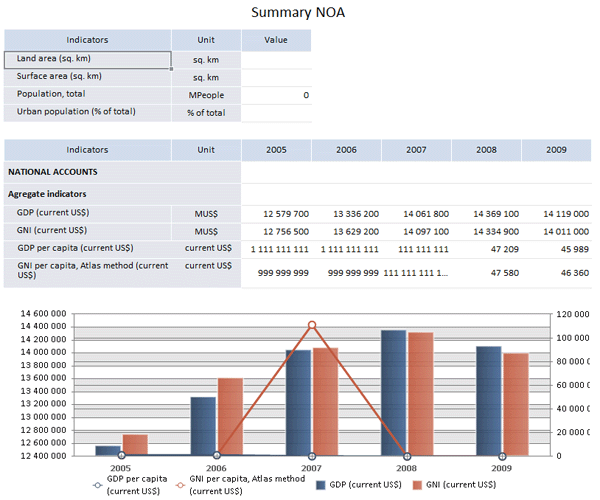
Task: Click the Population, total indicator cell
Action: (88, 95)
